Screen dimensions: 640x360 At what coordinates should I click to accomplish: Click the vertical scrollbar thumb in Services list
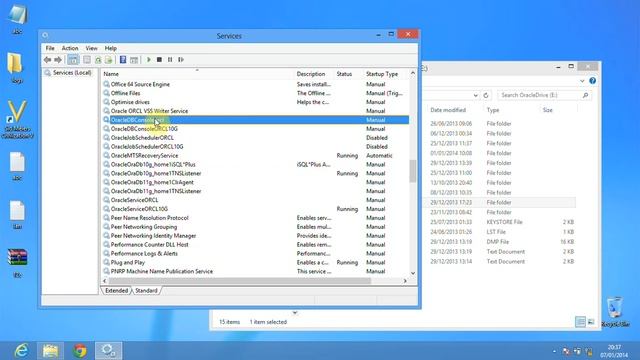pos(413,171)
